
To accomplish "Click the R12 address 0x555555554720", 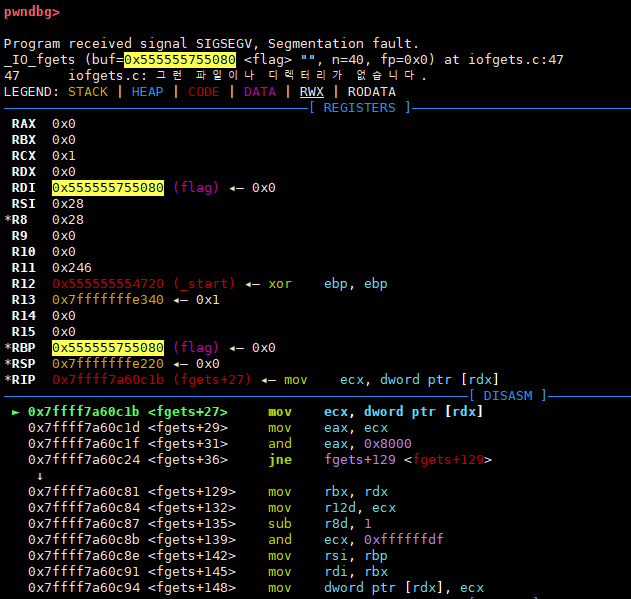I will coord(108,284).
